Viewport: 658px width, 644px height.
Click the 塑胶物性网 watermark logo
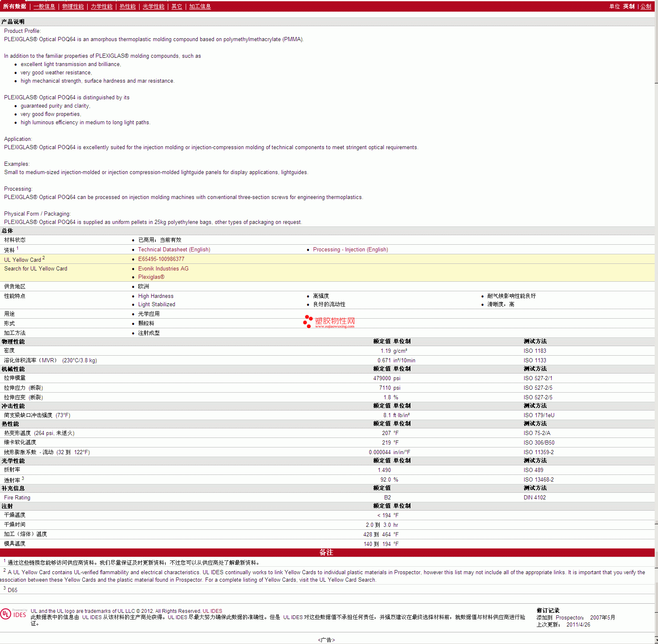point(329,322)
